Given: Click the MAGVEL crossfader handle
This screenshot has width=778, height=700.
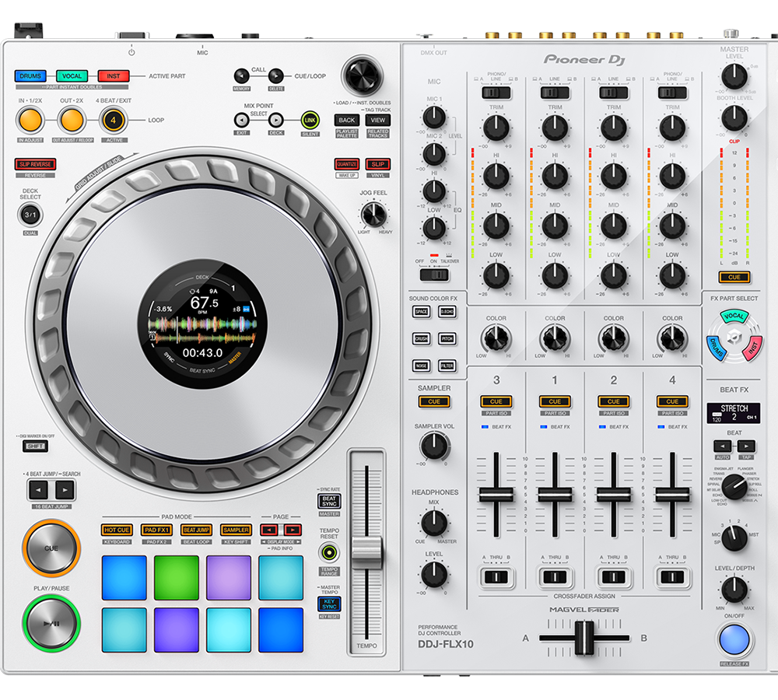Looking at the screenshot, I should click(x=584, y=638).
